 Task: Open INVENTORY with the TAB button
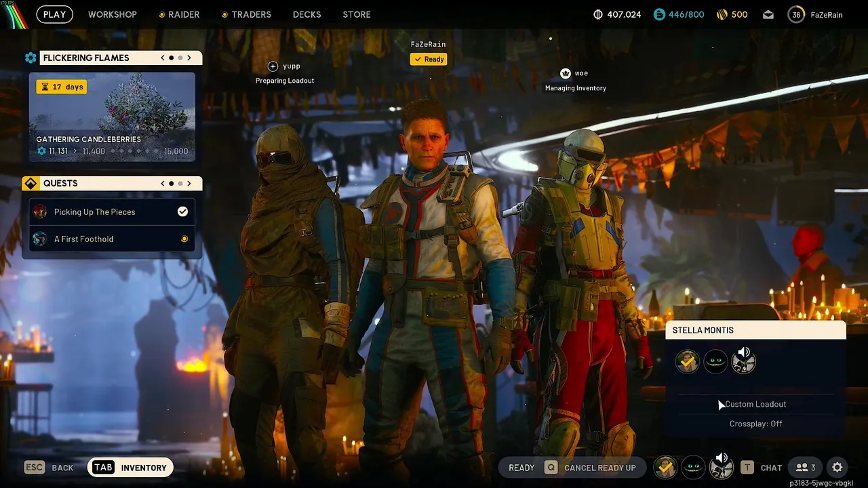[130, 468]
